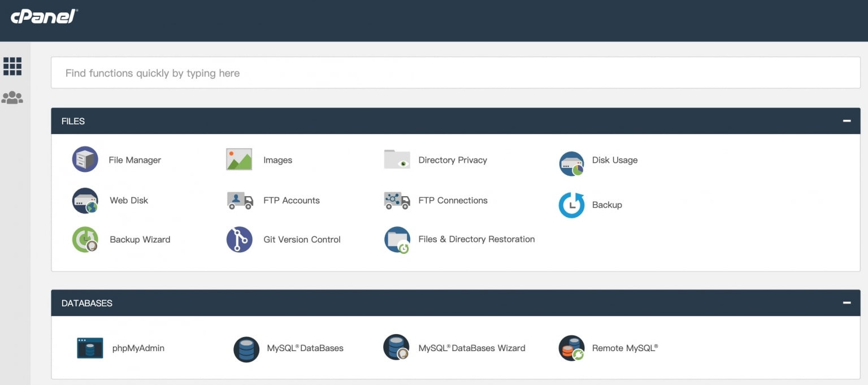Open the phpMyAdmin icon

coord(90,348)
